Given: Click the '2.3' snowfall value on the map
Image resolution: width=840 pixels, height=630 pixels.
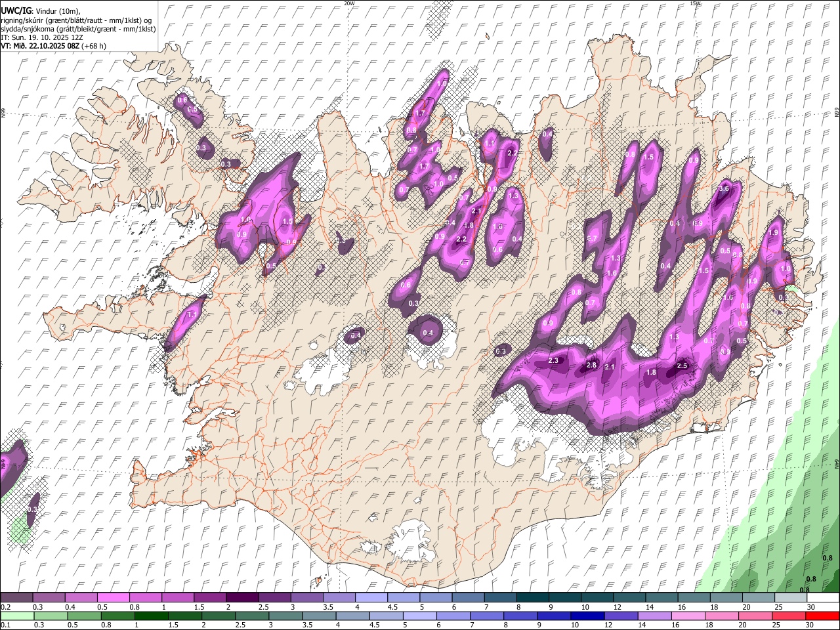Looking at the screenshot, I should [553, 360].
